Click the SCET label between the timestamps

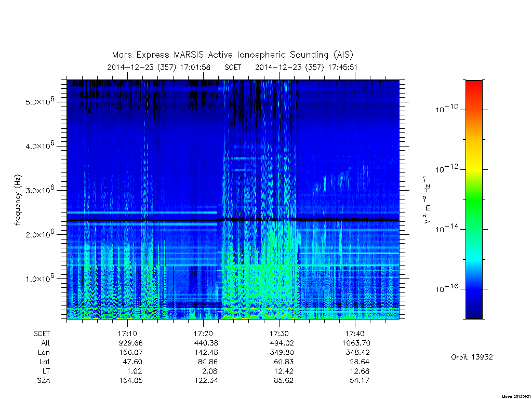click(x=233, y=67)
